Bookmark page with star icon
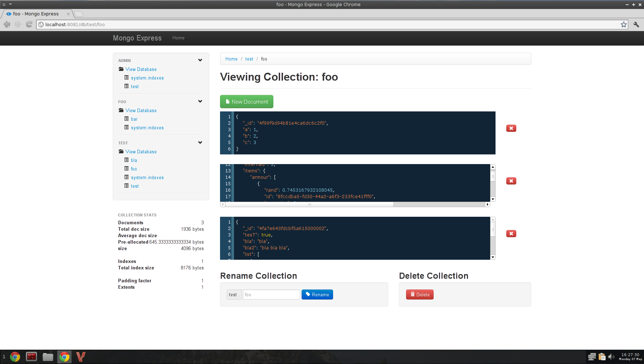This screenshot has width=644, height=364. pyautogui.click(x=624, y=24)
